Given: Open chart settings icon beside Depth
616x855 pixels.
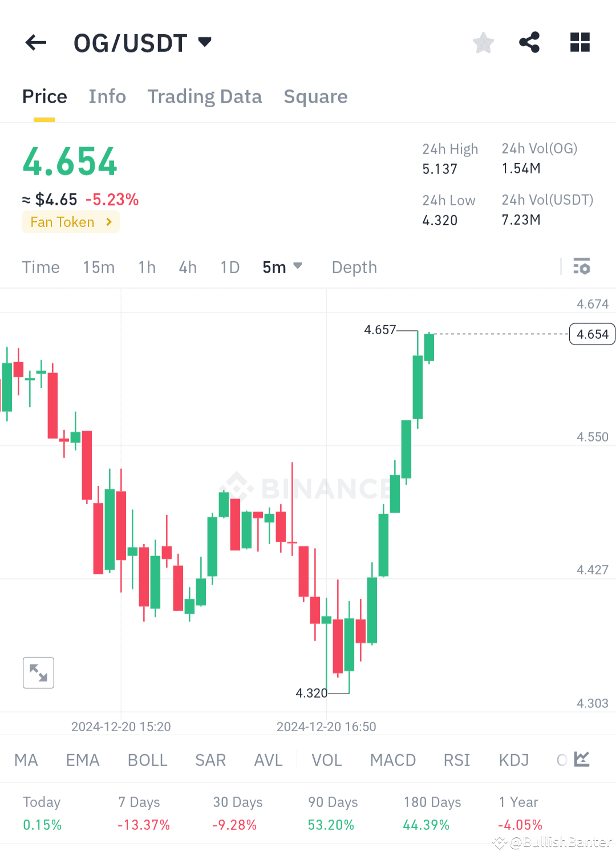Looking at the screenshot, I should pyautogui.click(x=581, y=266).
